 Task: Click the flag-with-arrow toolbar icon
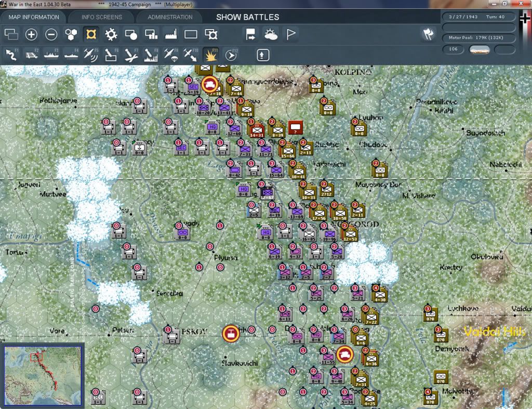pos(250,34)
